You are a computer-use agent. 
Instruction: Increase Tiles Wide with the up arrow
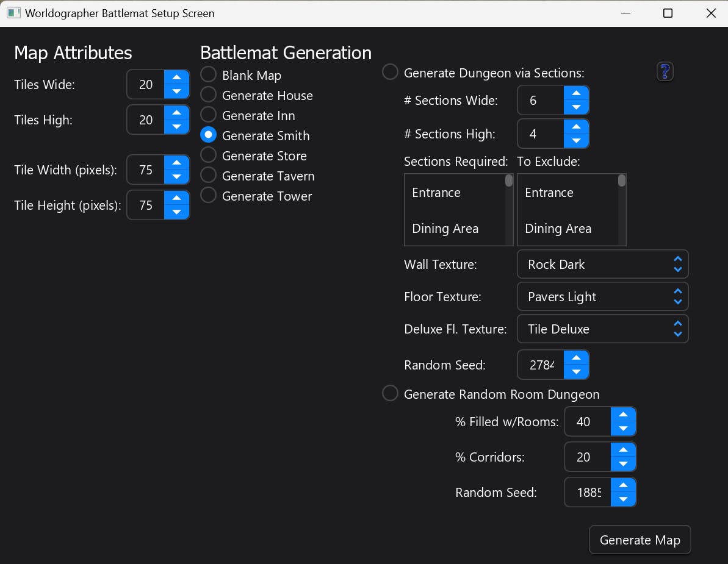pyautogui.click(x=176, y=77)
